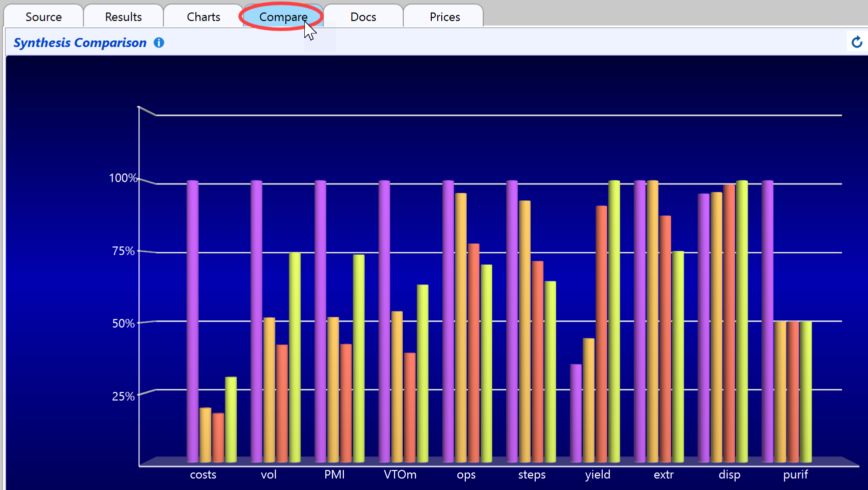Click the Synthesis Comparison heading
868x490 pixels.
click(80, 42)
